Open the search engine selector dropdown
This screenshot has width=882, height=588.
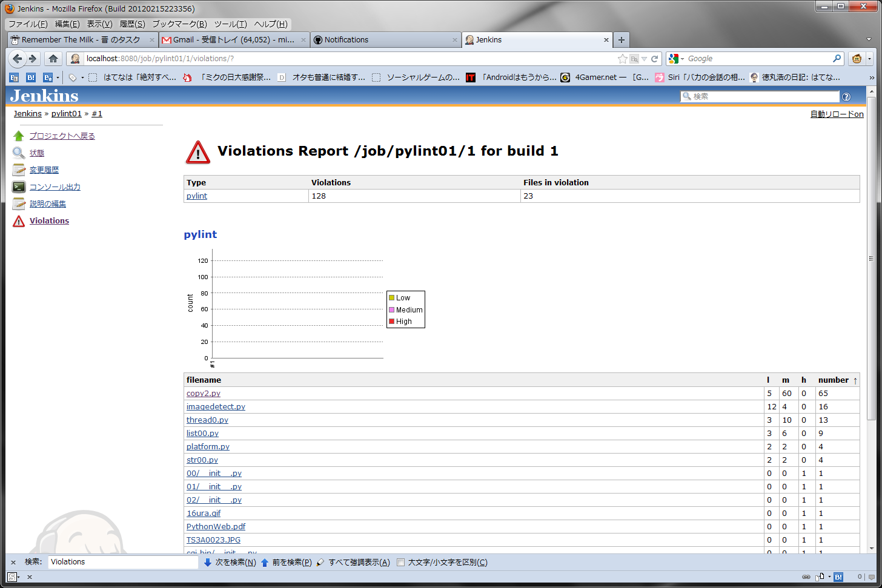click(x=682, y=59)
